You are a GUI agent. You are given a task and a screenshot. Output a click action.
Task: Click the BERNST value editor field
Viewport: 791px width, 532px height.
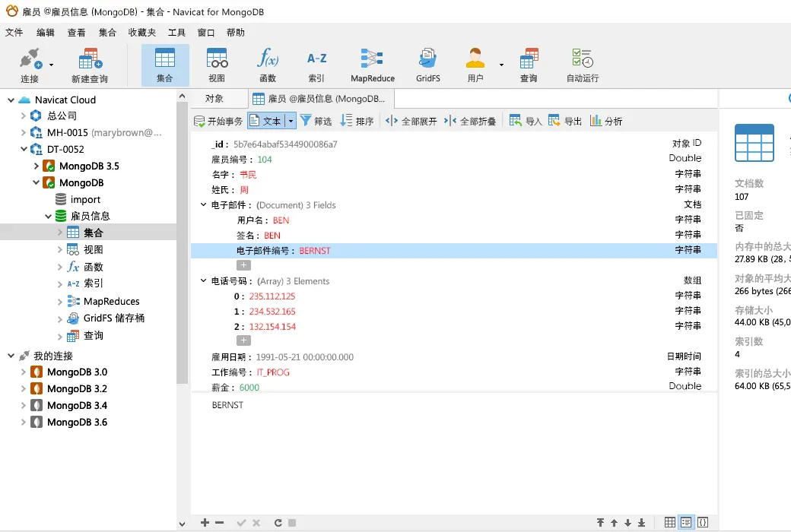454,453
